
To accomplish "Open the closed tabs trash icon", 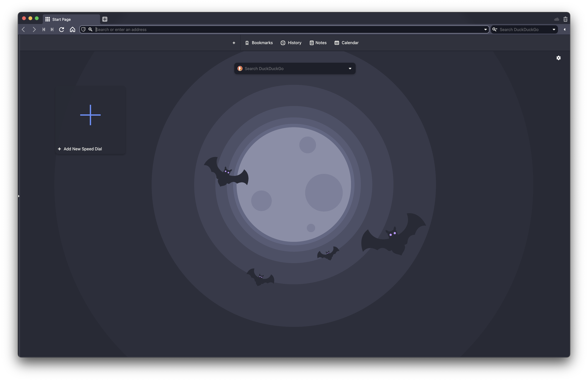I will point(565,19).
